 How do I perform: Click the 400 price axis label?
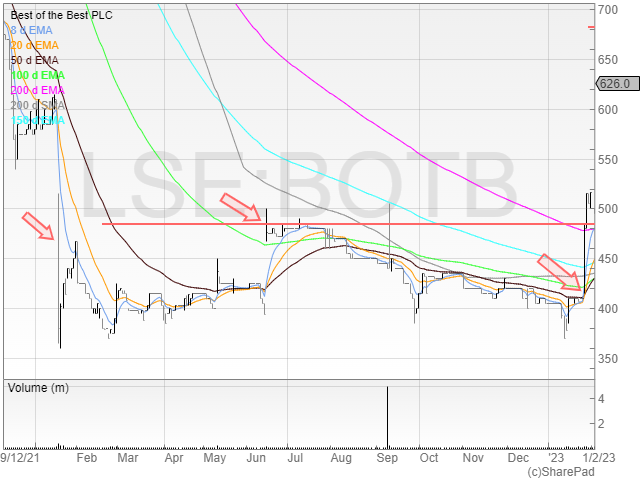[608, 309]
